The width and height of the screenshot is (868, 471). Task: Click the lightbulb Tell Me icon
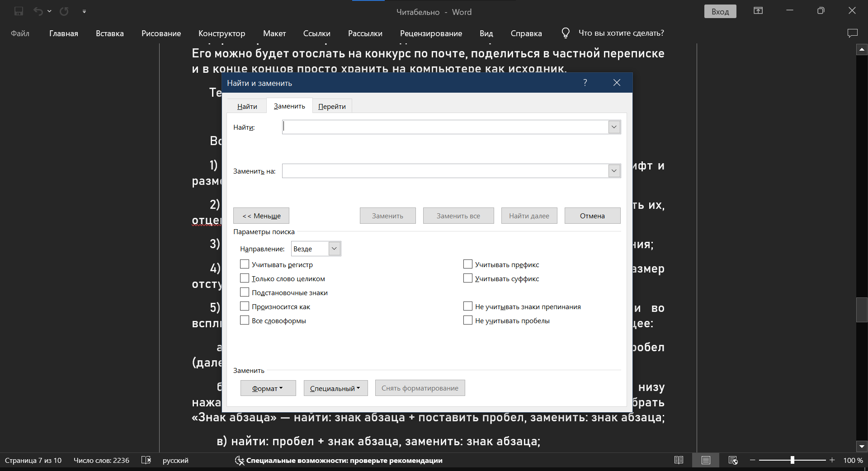click(x=565, y=33)
